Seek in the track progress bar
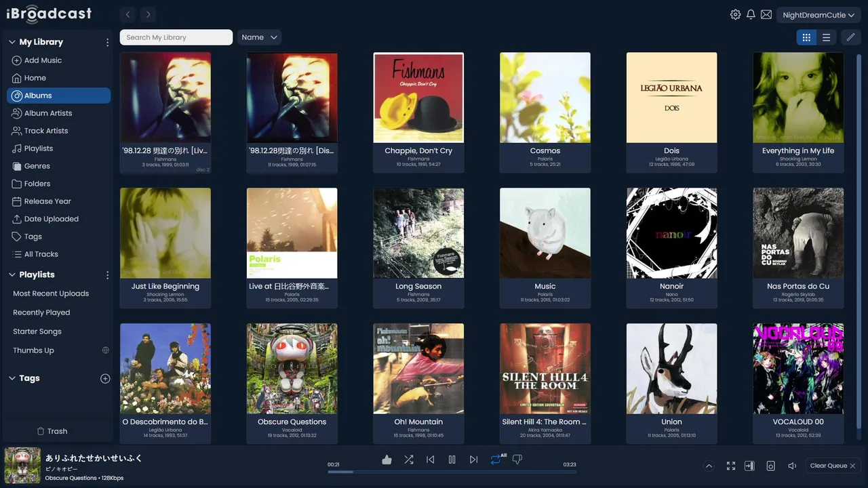Screen dimensions: 868x488 (x=452, y=472)
